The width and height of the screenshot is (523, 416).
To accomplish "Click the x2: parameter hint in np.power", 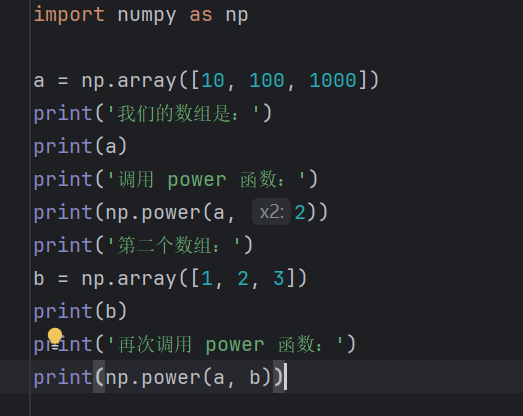I will [272, 212].
